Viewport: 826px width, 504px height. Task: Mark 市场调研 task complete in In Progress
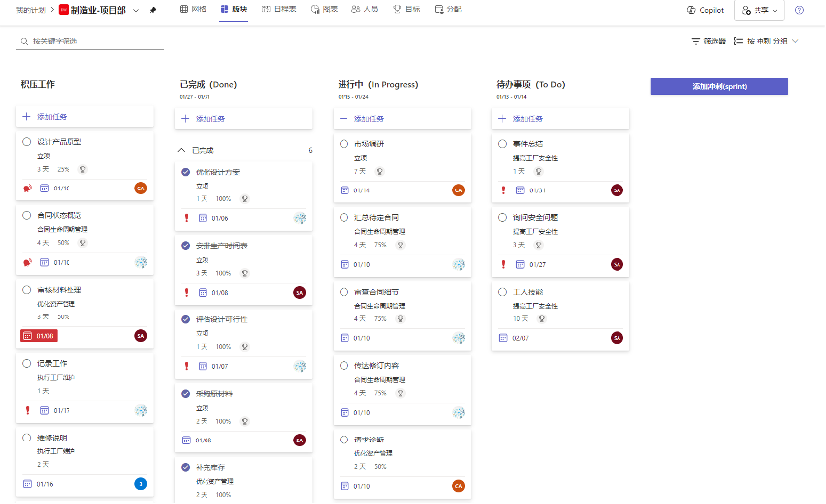pyautogui.click(x=344, y=144)
